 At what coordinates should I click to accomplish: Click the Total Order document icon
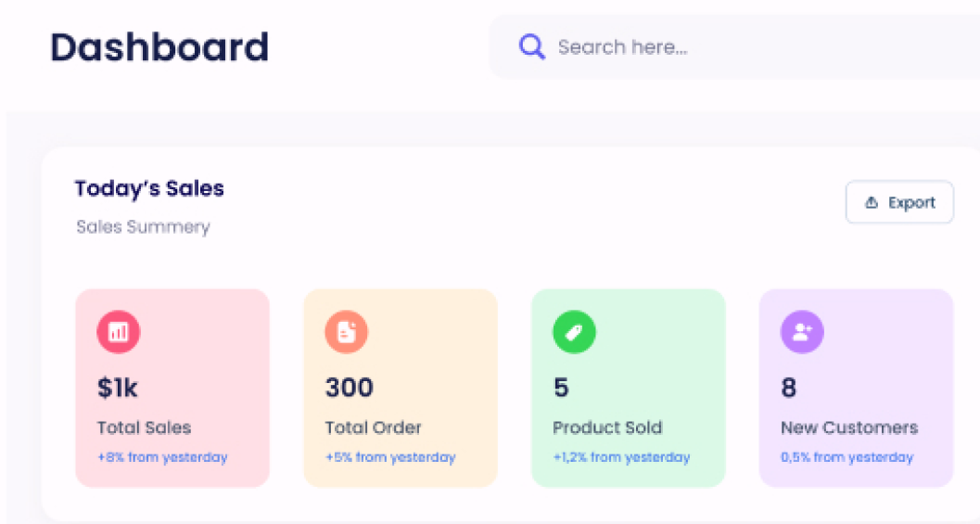coord(346,331)
